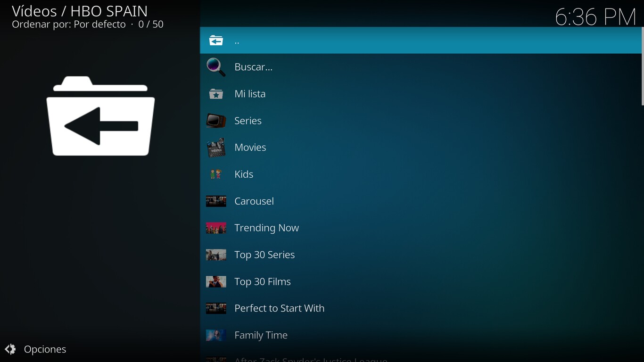
Task: Open search via the magnifying glass icon
Action: point(215,66)
